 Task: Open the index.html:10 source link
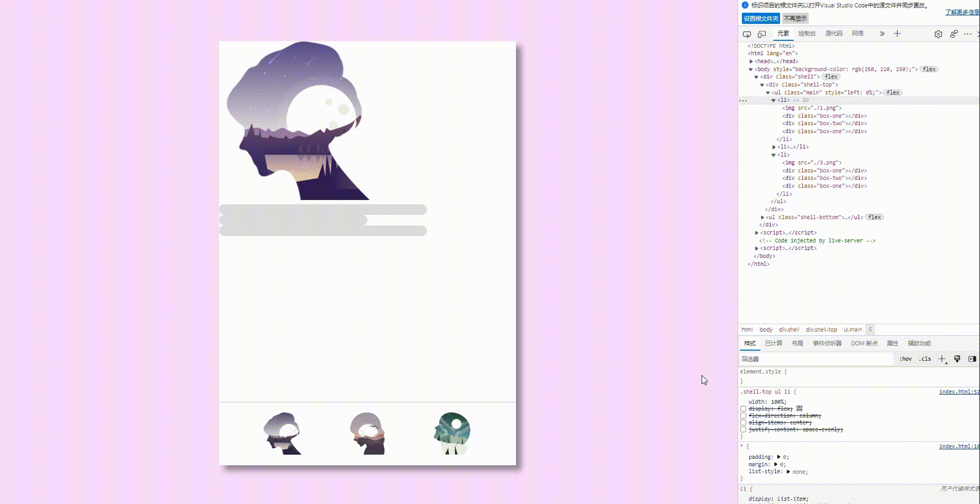[x=959, y=447]
